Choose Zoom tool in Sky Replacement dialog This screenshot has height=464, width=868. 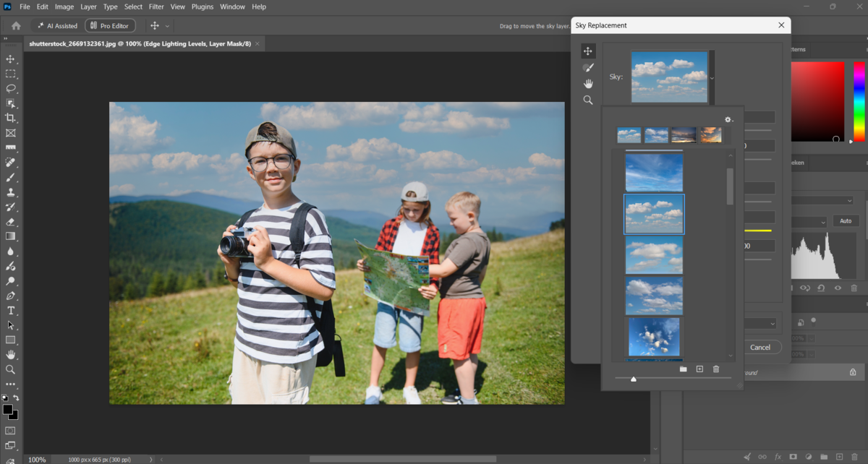tap(588, 100)
